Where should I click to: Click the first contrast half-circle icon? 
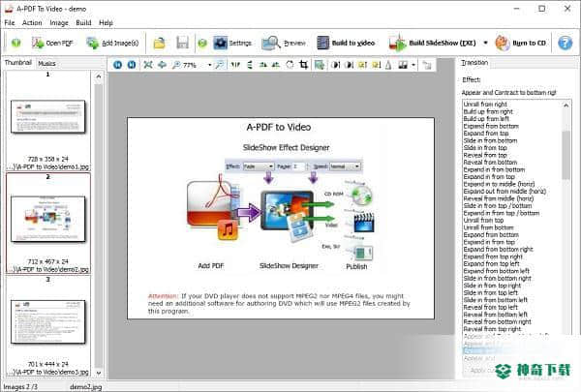(336, 65)
